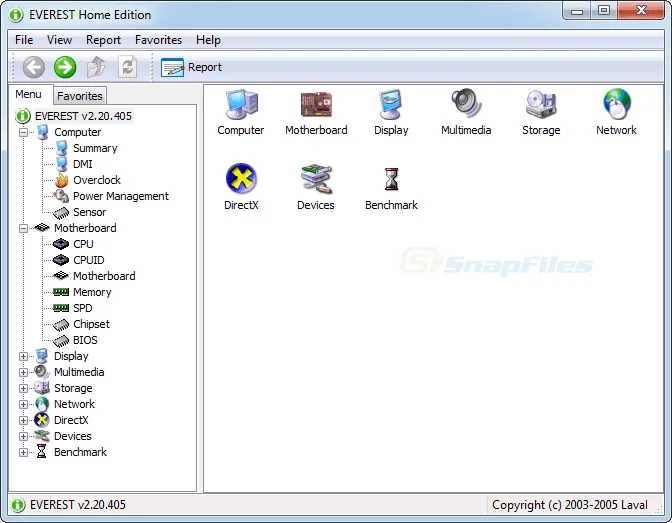Click the green Forward arrow button

tap(65, 67)
